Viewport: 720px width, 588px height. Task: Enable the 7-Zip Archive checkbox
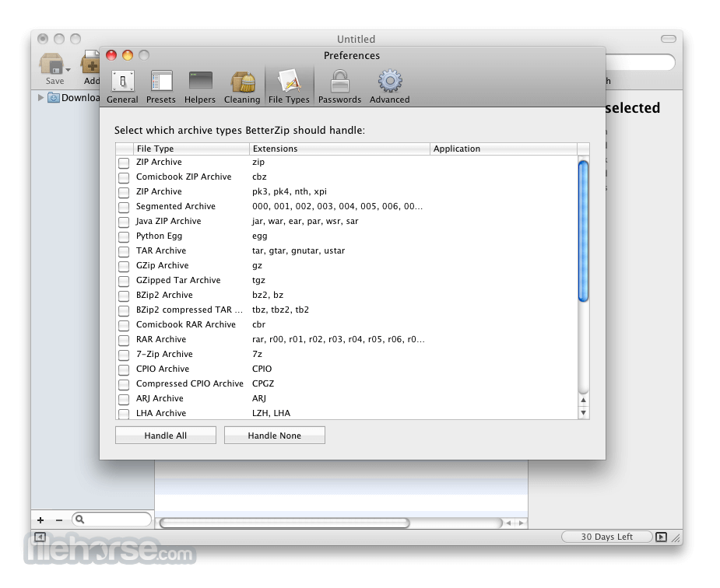[124, 355]
